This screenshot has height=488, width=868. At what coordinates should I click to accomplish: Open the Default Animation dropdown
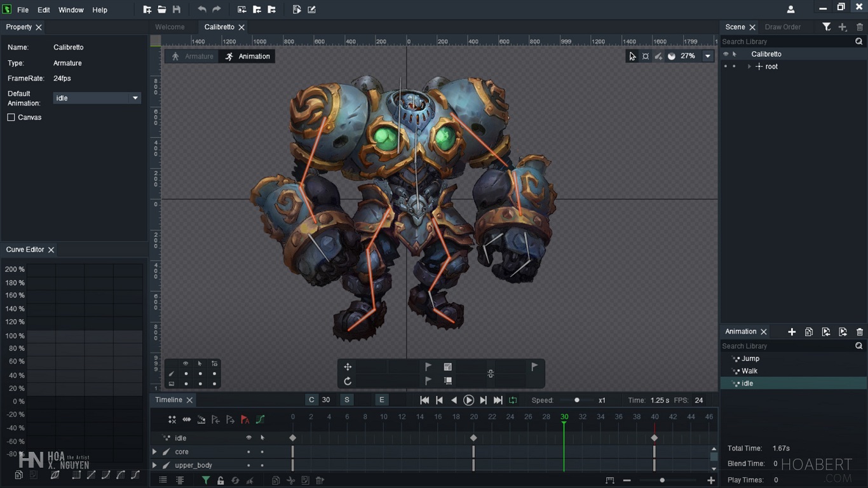coord(135,98)
